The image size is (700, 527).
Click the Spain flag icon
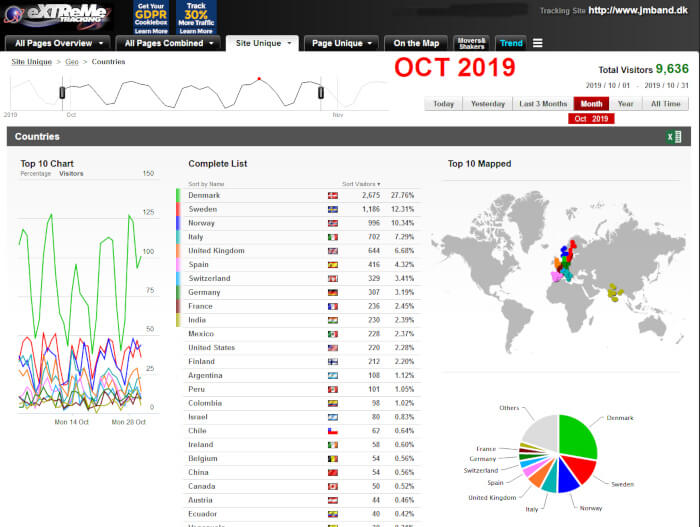[333, 265]
